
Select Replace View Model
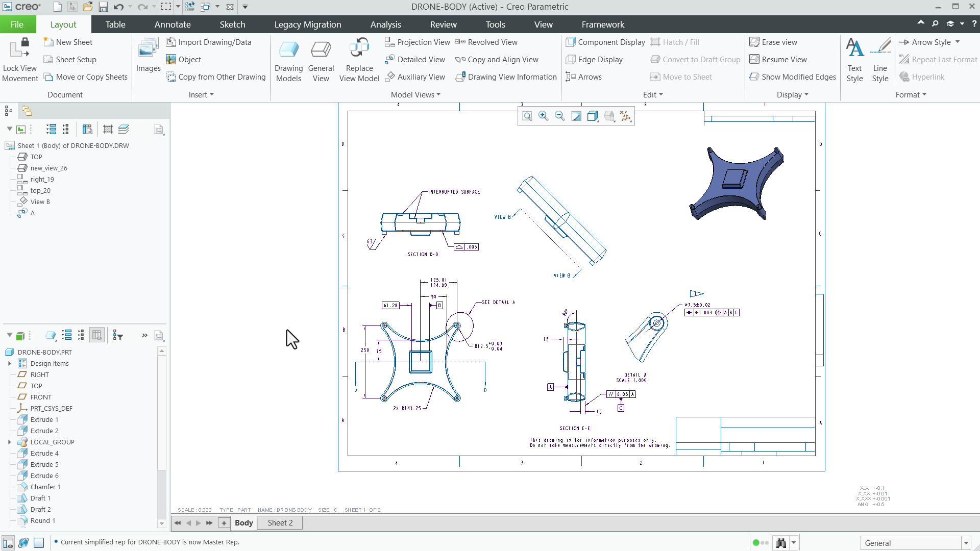(x=359, y=59)
